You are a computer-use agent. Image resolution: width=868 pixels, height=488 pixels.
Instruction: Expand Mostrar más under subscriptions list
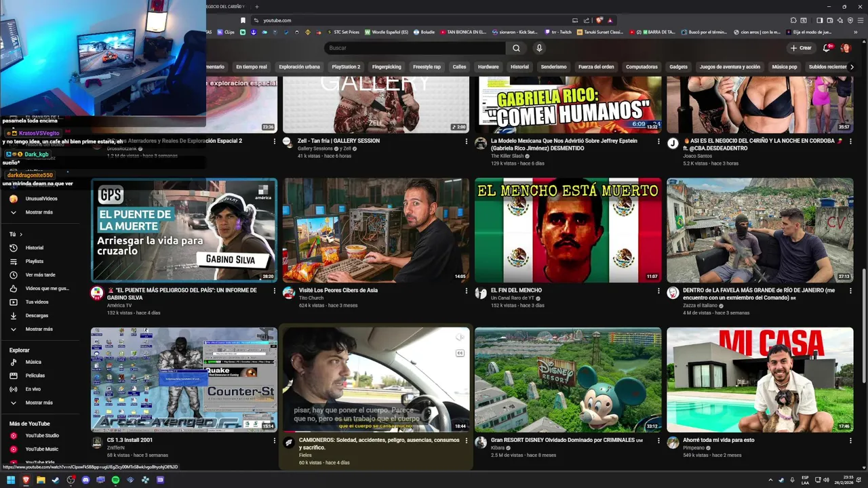pos(39,212)
